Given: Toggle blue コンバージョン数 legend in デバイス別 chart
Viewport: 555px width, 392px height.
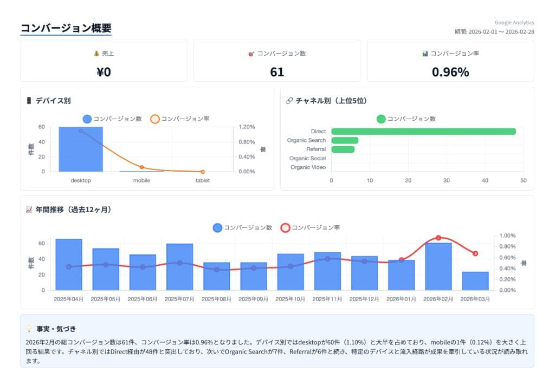Looking at the screenshot, I should tap(87, 119).
